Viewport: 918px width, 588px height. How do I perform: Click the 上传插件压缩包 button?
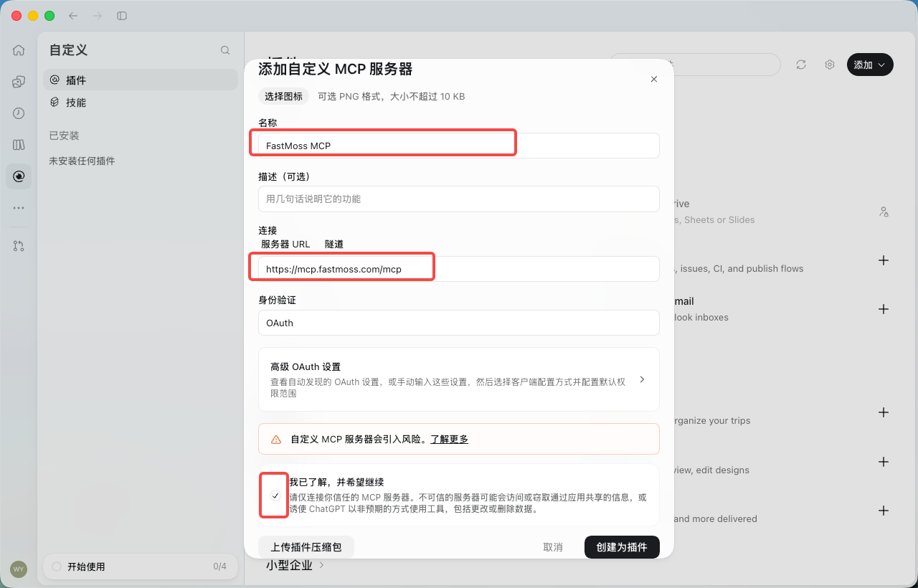tap(306, 547)
